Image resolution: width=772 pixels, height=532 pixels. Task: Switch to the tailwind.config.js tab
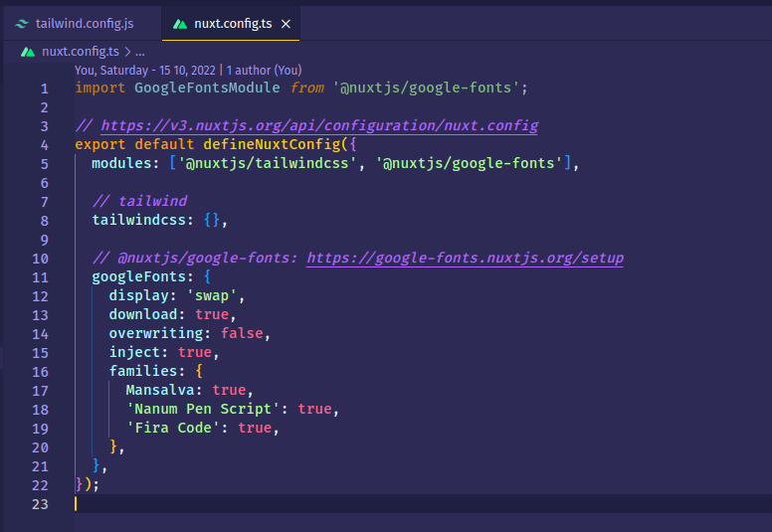point(83,24)
